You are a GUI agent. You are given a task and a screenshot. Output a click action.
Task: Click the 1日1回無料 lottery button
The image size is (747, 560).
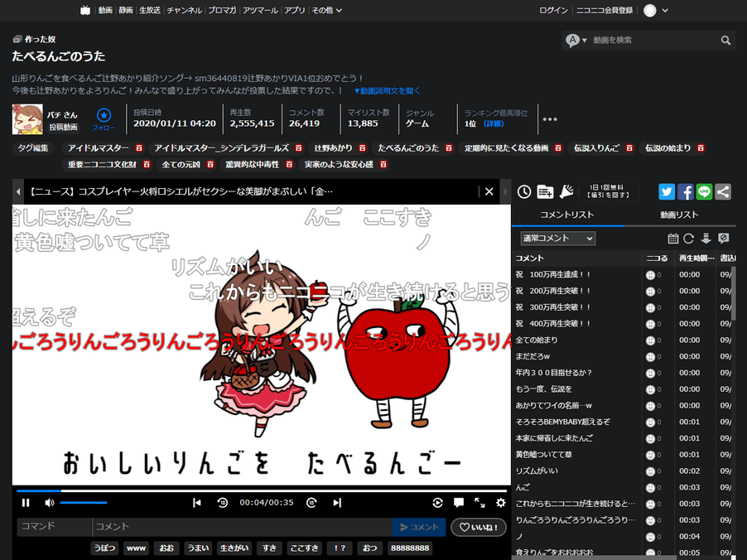point(609,191)
